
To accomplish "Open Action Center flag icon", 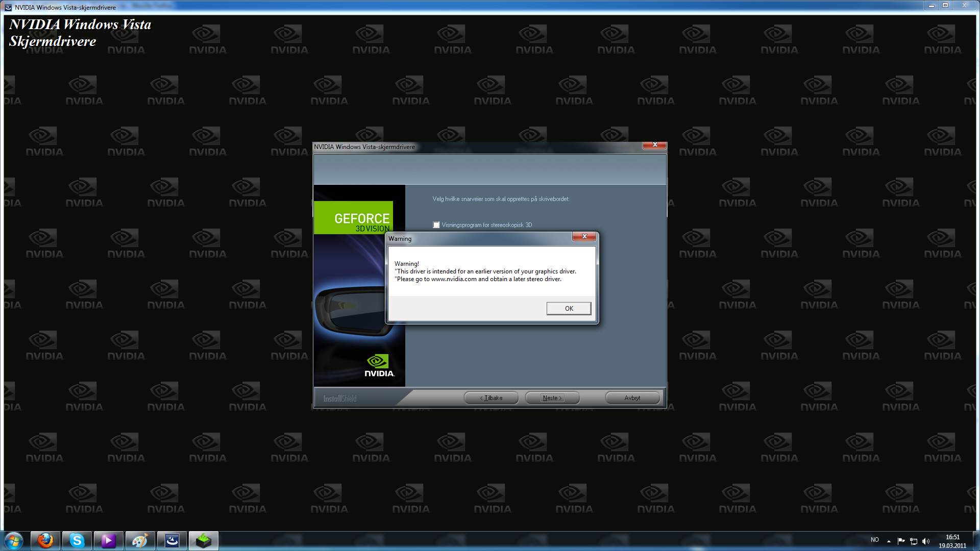I will point(901,541).
